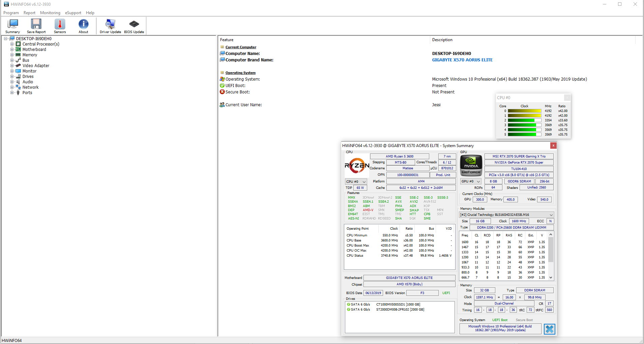The width and height of the screenshot is (644, 344).
Task: Click the MSI RTX 2070 SUPER Gaming X Trio field
Action: click(519, 156)
